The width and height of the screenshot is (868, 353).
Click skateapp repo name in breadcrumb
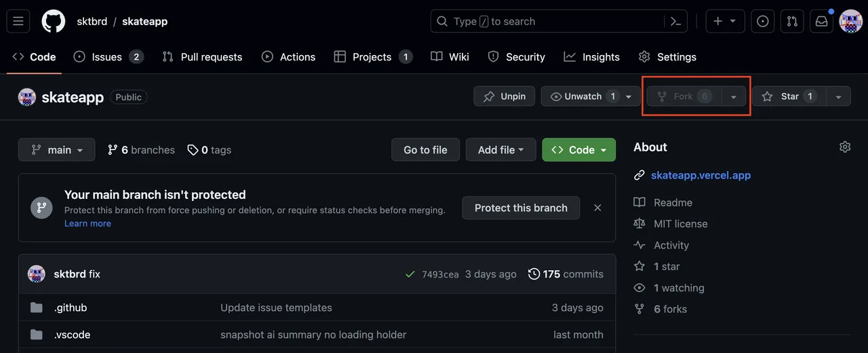(144, 21)
